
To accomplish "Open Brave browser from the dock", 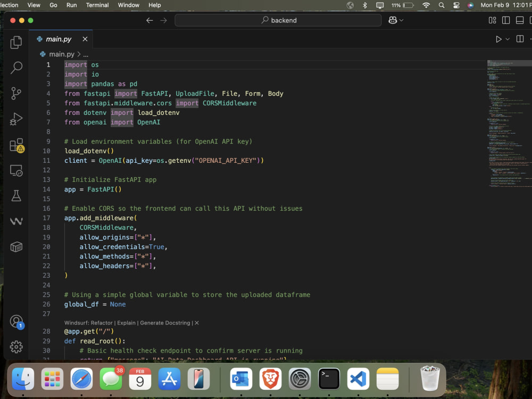I will pyautogui.click(x=270, y=379).
